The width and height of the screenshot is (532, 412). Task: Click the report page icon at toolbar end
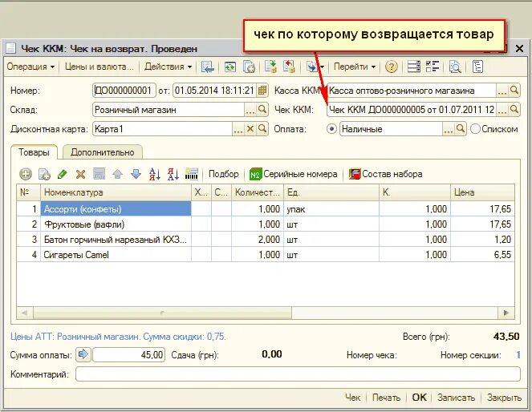coord(477,67)
